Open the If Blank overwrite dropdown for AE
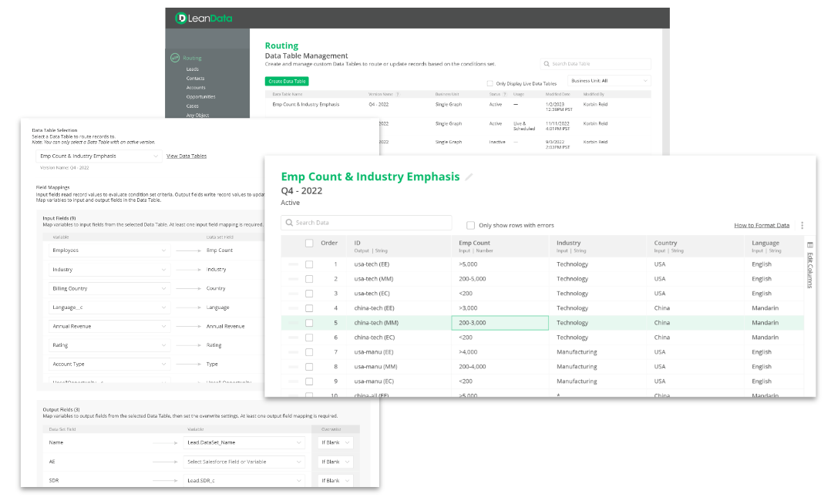Viewport: 831px width, 504px height. 335,462
